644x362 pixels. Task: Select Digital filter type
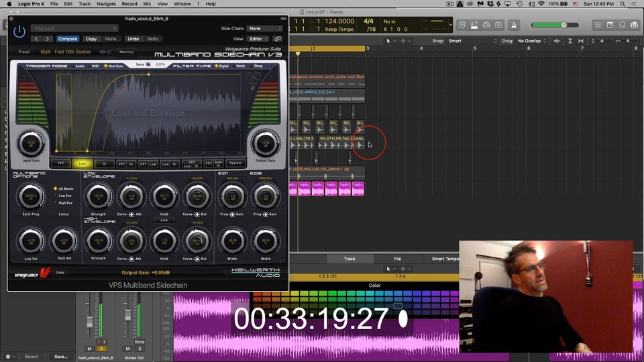click(222, 66)
